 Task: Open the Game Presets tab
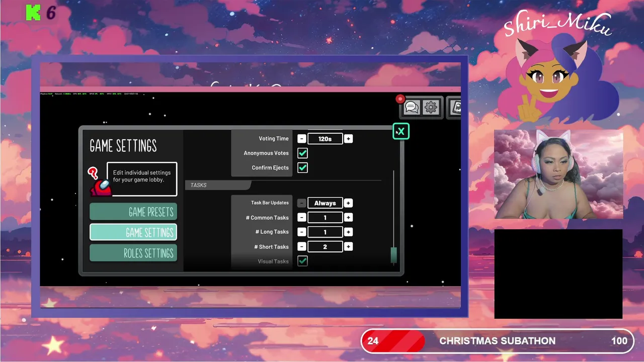click(x=133, y=212)
